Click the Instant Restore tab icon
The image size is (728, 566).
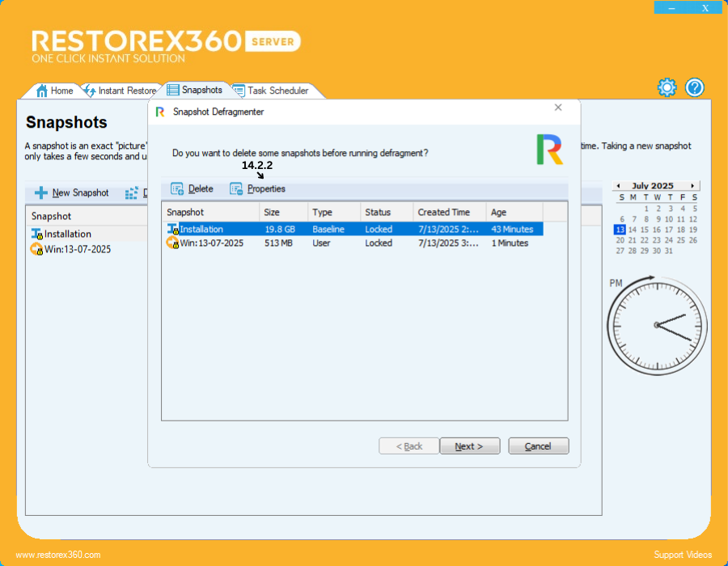(x=90, y=91)
